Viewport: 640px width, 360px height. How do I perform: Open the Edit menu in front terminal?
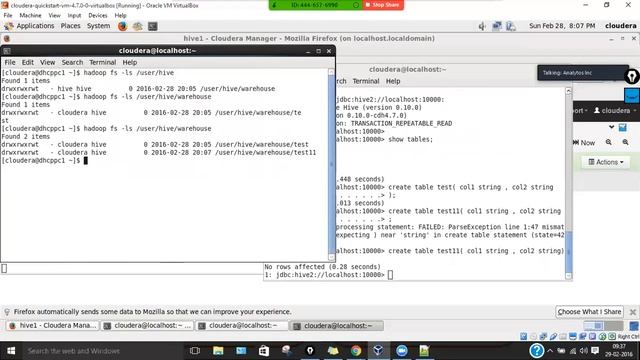tap(28, 62)
